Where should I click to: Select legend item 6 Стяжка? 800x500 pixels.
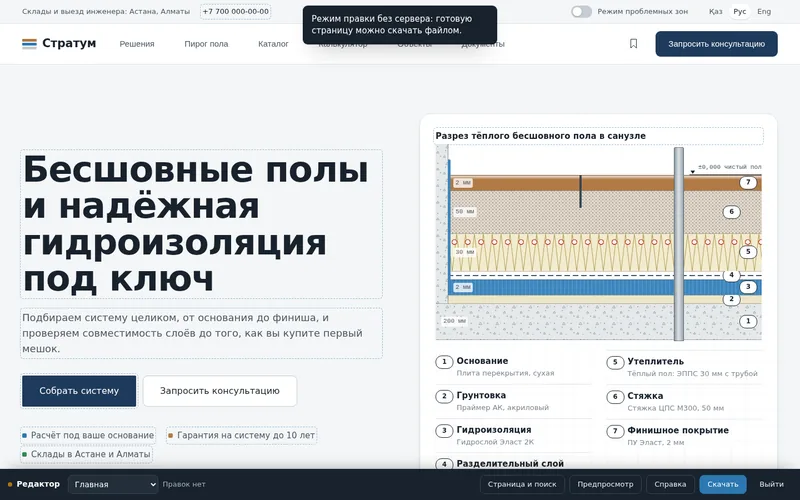[x=684, y=402]
